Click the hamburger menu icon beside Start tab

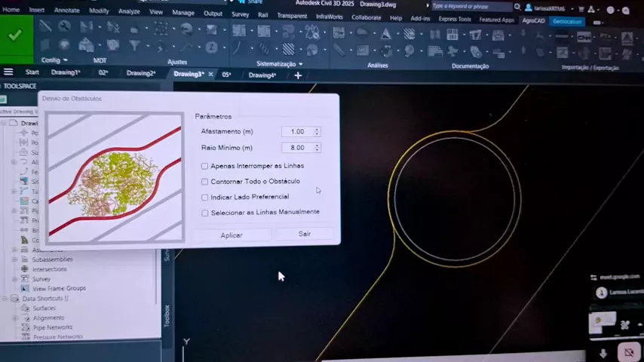(8, 73)
